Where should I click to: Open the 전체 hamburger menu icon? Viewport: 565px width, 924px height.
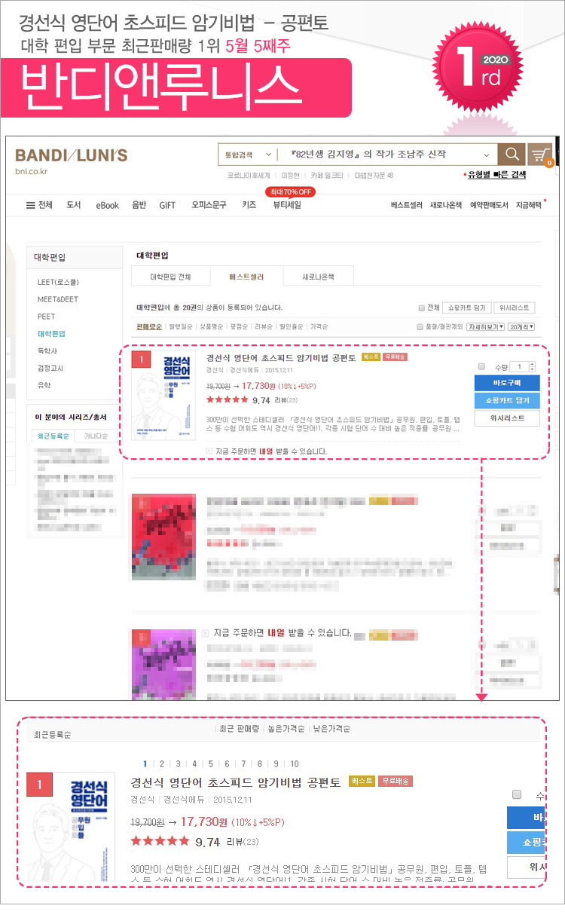click(30, 205)
